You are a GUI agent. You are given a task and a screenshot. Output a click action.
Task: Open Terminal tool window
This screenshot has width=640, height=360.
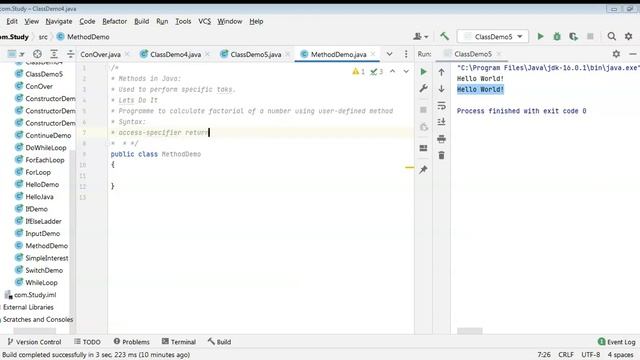179,342
